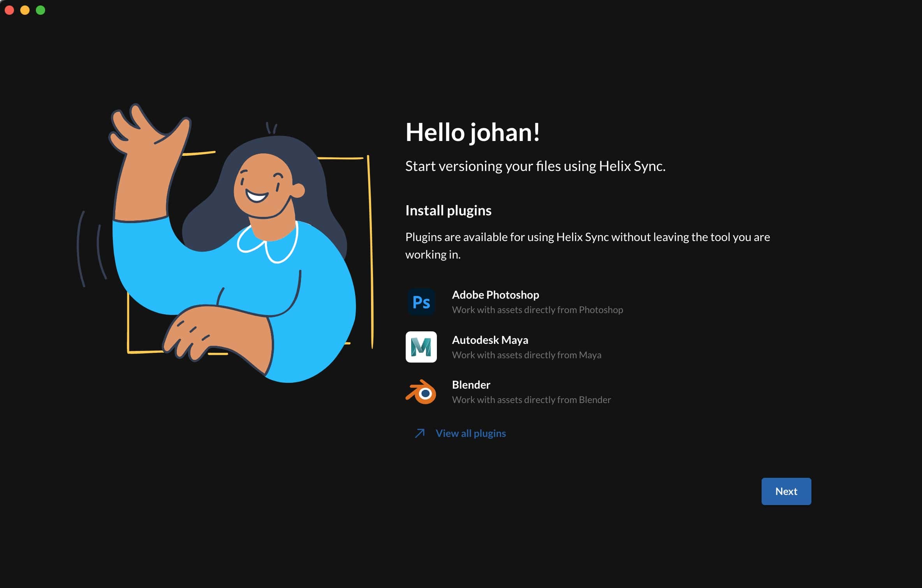Close the window with red button
Image resolution: width=922 pixels, height=588 pixels.
[x=9, y=10]
